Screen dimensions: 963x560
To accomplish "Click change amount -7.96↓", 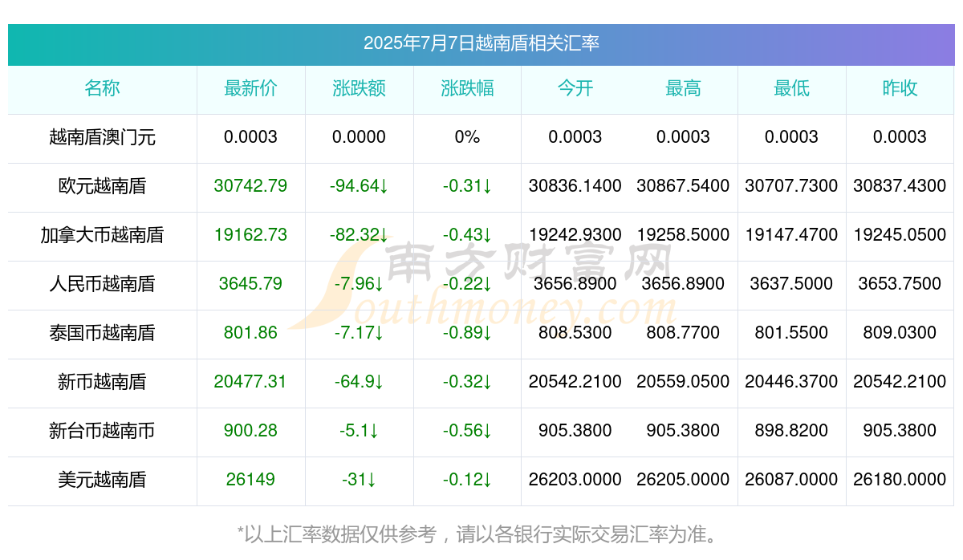I will tap(359, 284).
